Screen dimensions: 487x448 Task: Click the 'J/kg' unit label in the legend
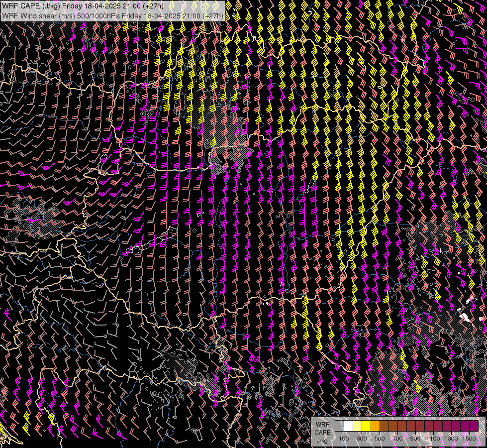click(x=322, y=441)
